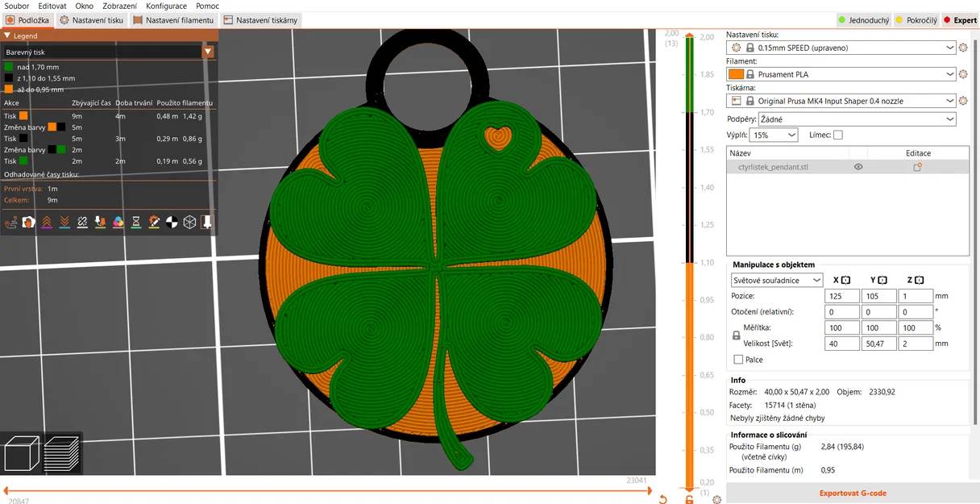The width and height of the screenshot is (980, 504).
Task: Hide ctyrlistek_pendant.stl using the eye icon
Action: click(x=858, y=167)
